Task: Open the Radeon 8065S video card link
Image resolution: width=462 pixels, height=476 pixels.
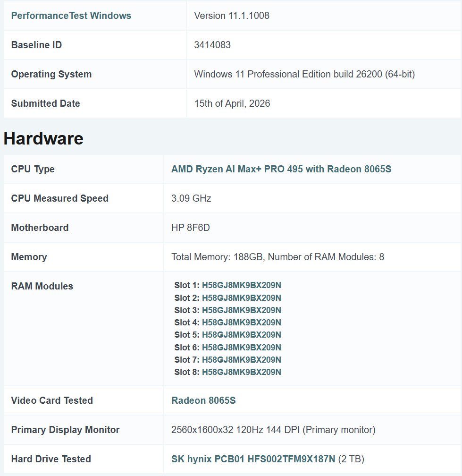Action: pyautogui.click(x=203, y=400)
